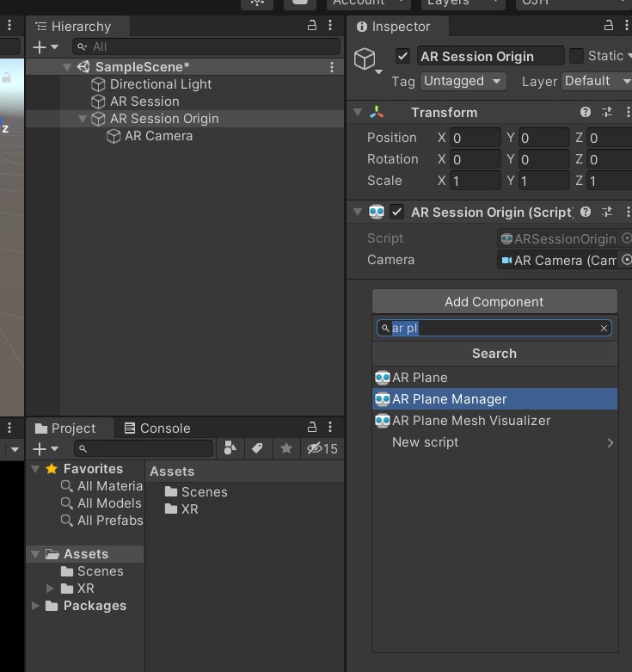Choose AR Plane Manager component
632x672 pixels.
click(x=494, y=399)
